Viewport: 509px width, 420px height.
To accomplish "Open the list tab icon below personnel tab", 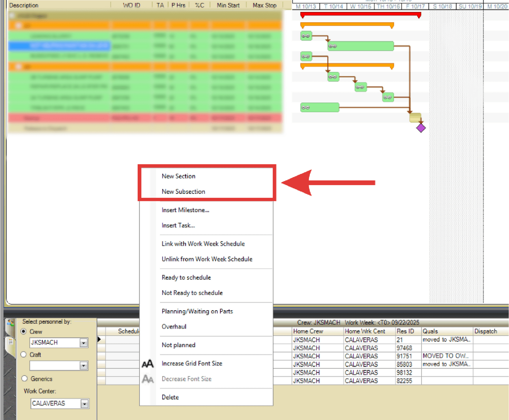I will pos(11,342).
